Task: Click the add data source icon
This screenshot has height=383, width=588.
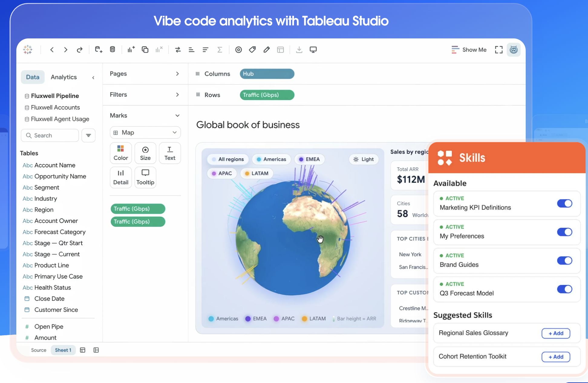Action: pos(99,50)
